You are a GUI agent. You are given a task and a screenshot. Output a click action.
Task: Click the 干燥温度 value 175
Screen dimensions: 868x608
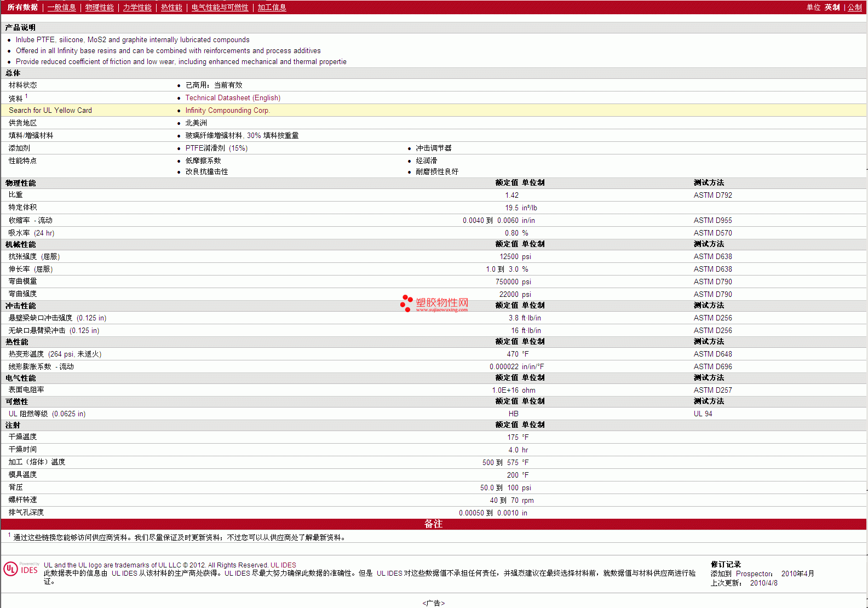tap(513, 438)
